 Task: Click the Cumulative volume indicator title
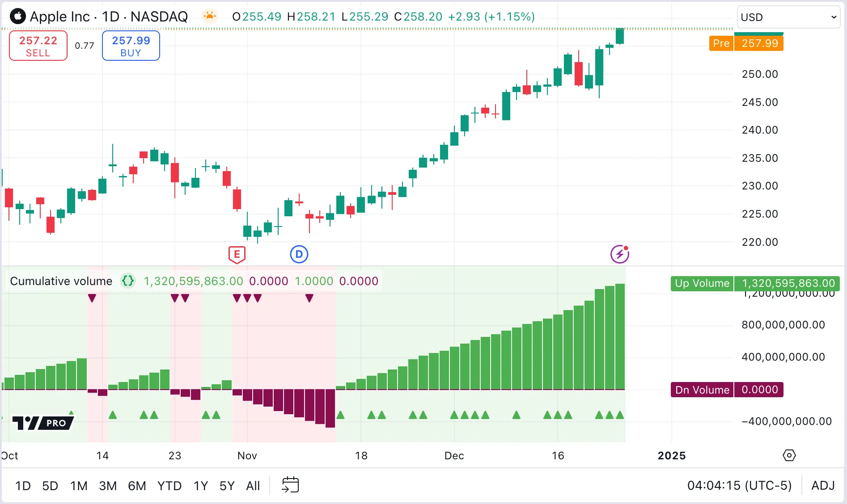[61, 281]
